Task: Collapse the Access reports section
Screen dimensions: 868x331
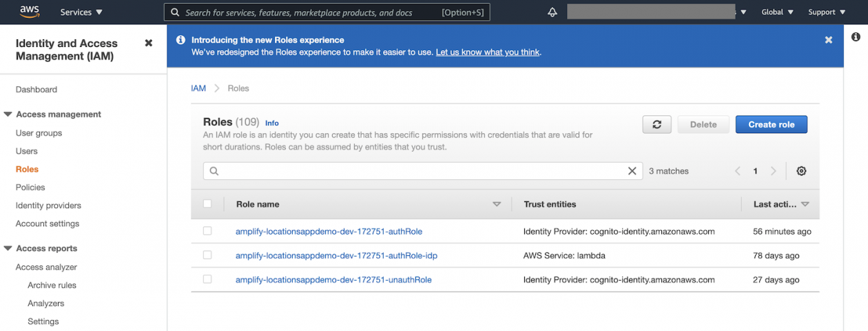Action: 8,248
